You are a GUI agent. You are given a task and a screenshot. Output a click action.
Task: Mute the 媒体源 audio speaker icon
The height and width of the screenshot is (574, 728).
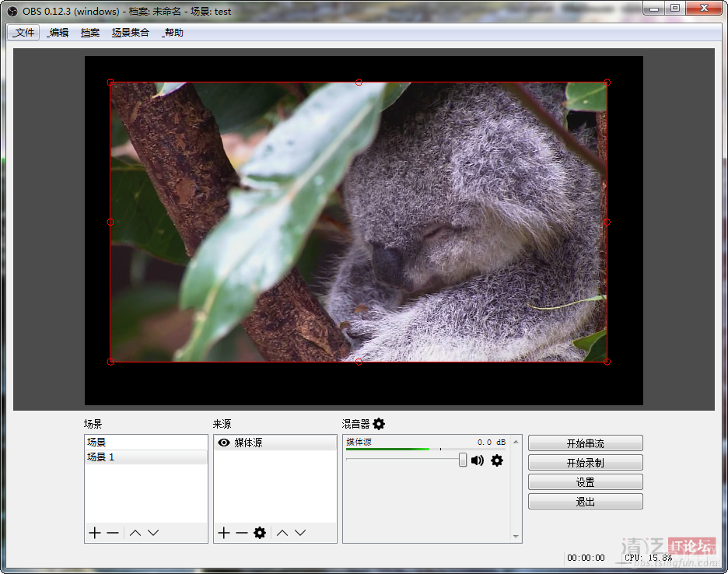pyautogui.click(x=478, y=460)
